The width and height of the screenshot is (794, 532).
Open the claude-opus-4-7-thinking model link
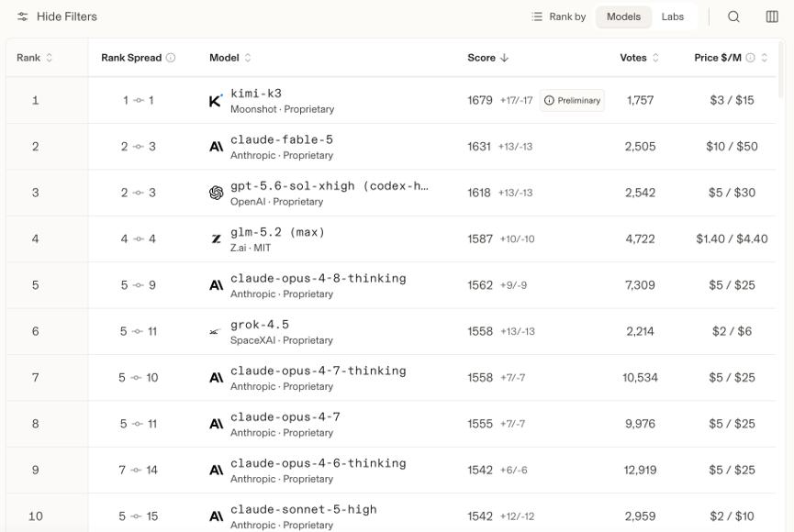click(x=318, y=371)
